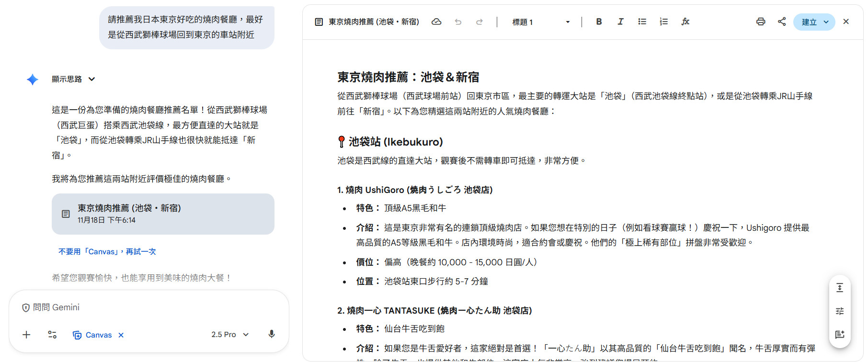Open the plus add files menu

pyautogui.click(x=26, y=335)
